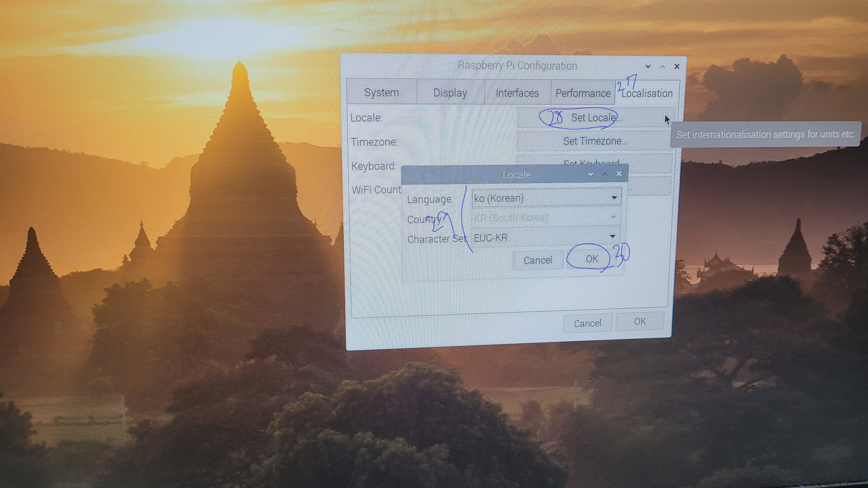Close the Locale dialog with X
The height and width of the screenshot is (488, 868).
(x=619, y=174)
